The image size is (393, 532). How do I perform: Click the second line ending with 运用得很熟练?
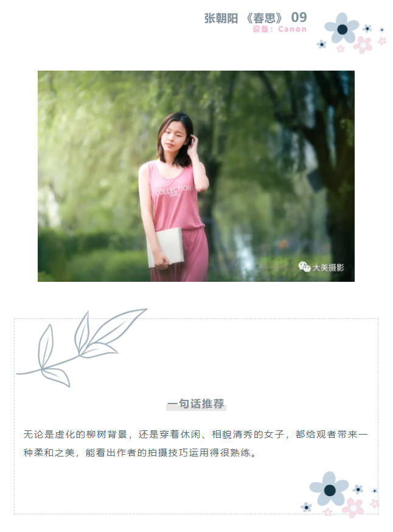tap(140, 453)
